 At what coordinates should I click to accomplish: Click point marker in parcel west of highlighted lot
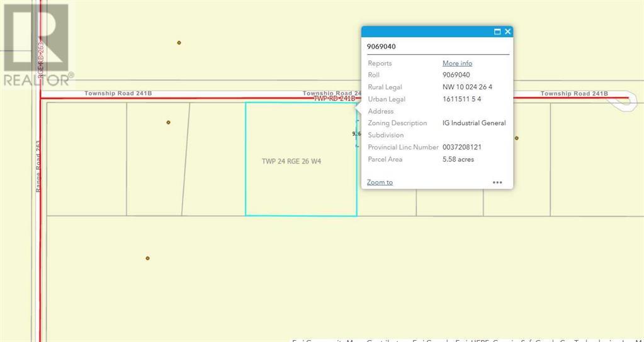[168, 122]
